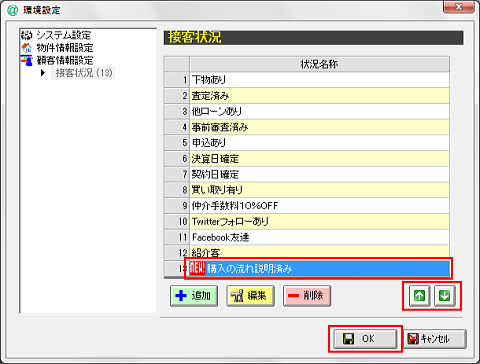Select row 11 Facebook友達
The width and height of the screenshot is (480, 364).
(319, 237)
